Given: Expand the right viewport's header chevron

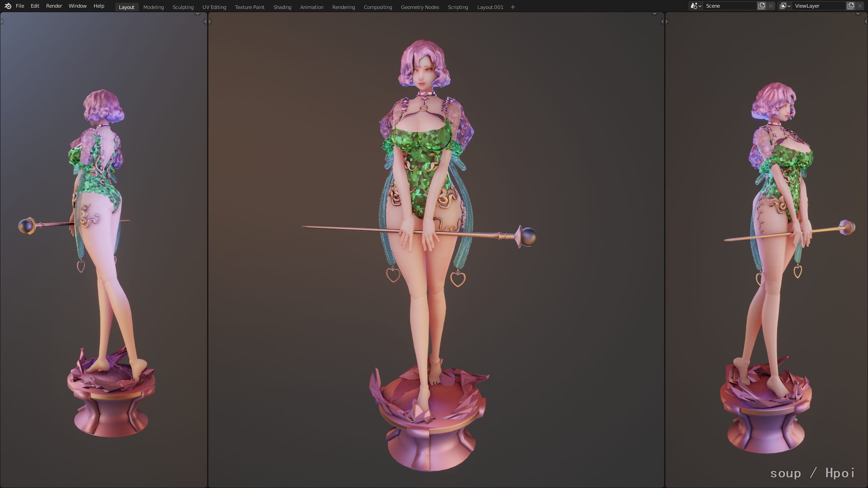Looking at the screenshot, I should (x=858, y=14).
